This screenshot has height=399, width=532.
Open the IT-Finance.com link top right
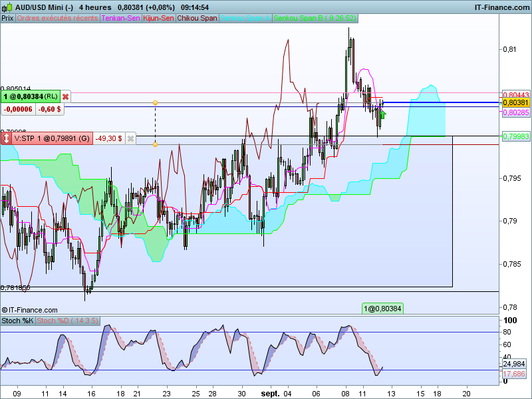(x=502, y=7)
